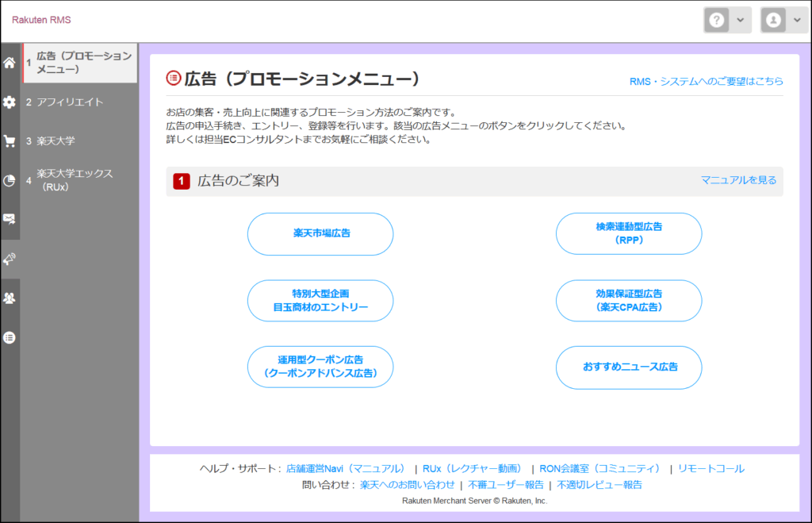This screenshot has height=523, width=812.
Task: Click the 楽天市場広告 button
Action: (320, 234)
